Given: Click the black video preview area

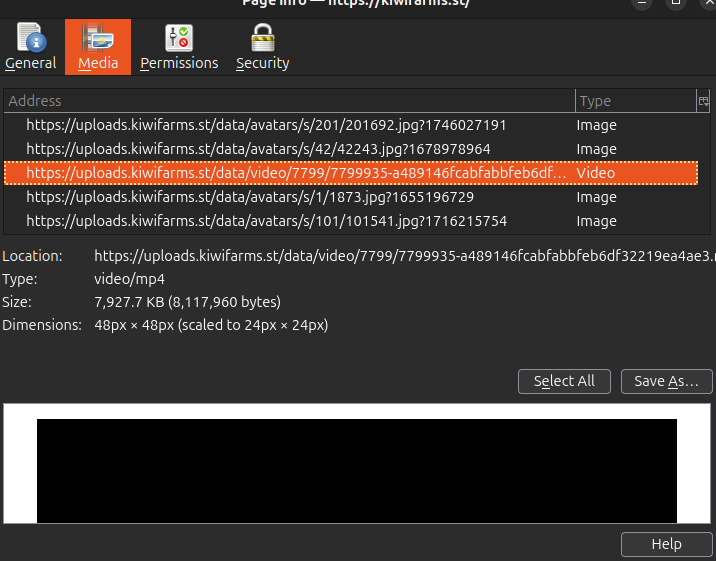Looking at the screenshot, I should [357, 470].
